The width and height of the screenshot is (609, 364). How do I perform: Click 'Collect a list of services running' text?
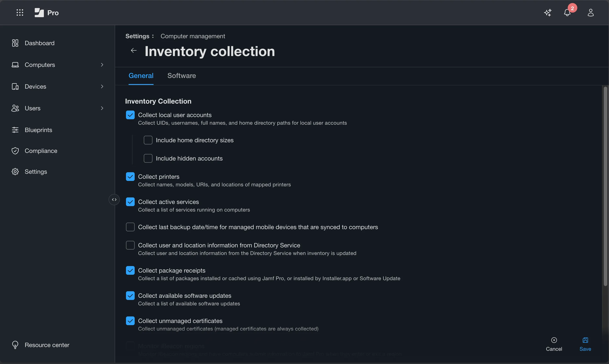point(194,210)
